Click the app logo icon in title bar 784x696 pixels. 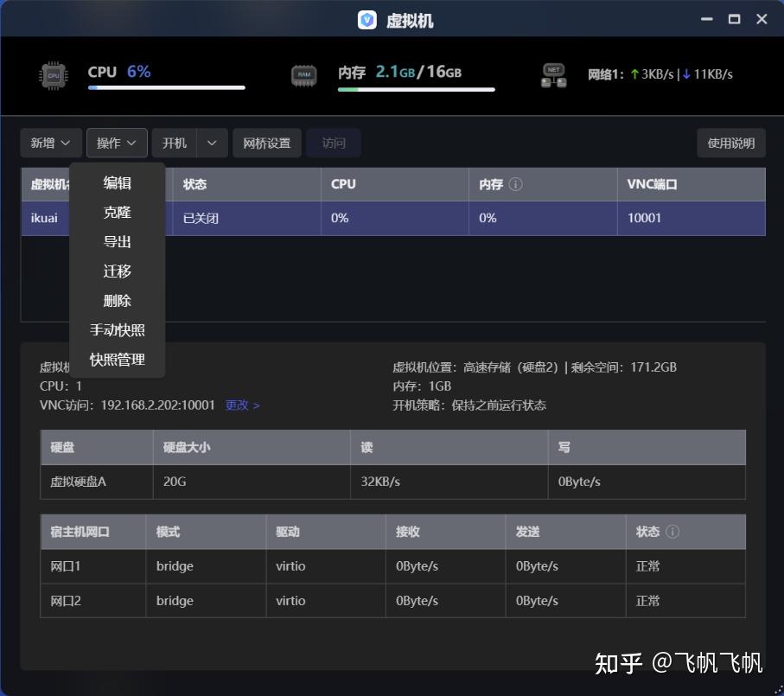pos(366,19)
